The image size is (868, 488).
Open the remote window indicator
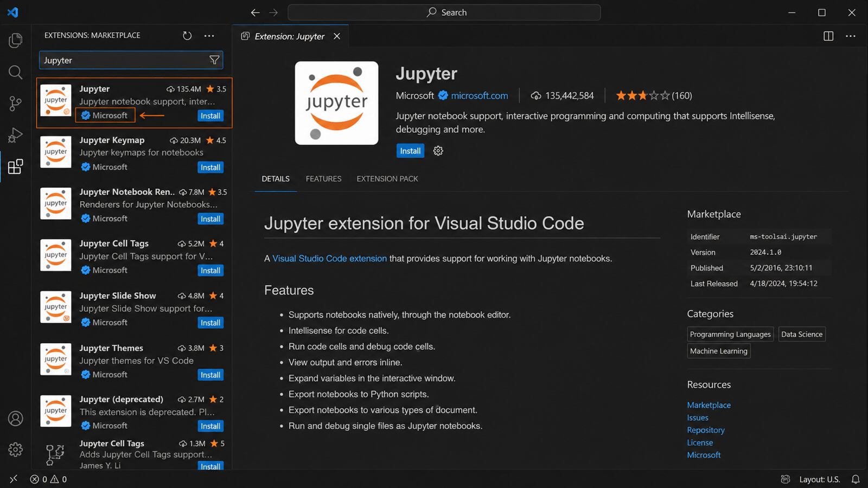[x=14, y=479]
